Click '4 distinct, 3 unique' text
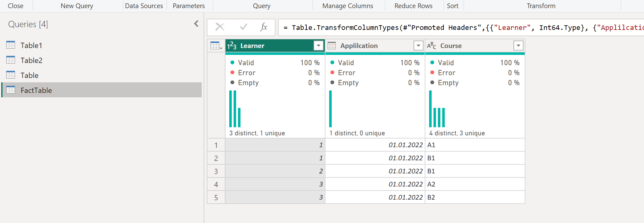The height and width of the screenshot is (223, 644). pyautogui.click(x=457, y=133)
